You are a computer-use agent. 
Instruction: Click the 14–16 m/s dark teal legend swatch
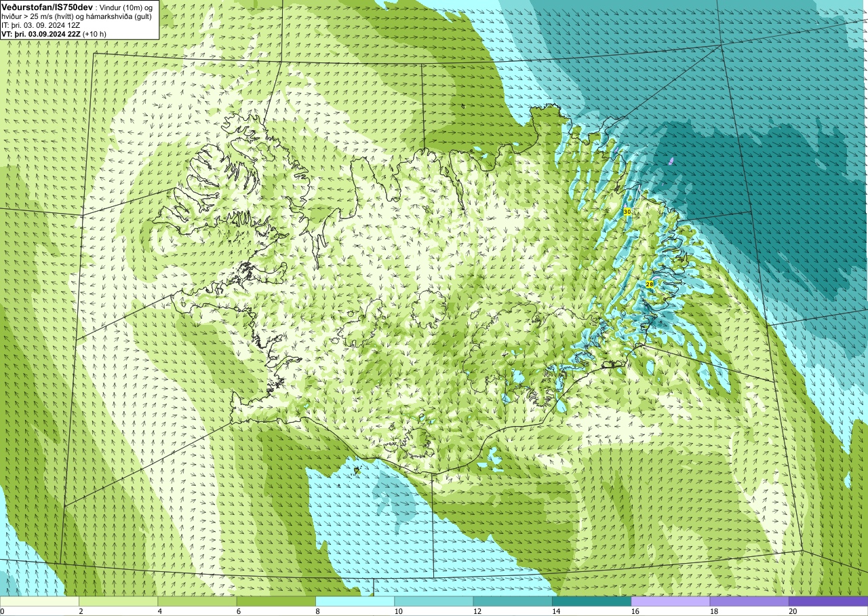[x=592, y=601]
